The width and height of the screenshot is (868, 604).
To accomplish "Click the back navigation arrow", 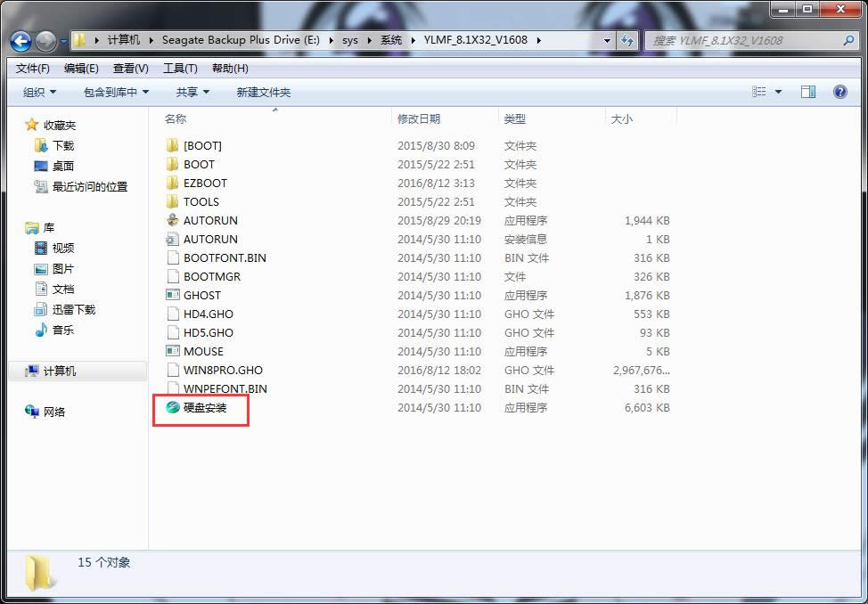I will [x=20, y=41].
